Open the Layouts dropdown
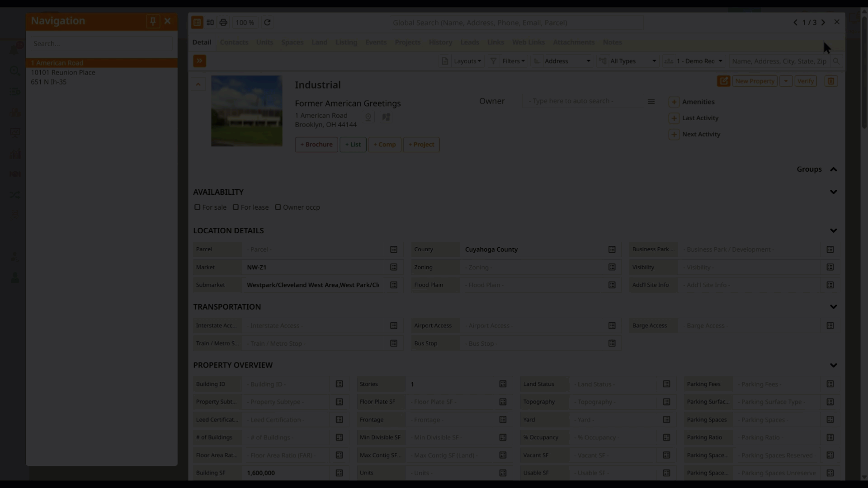The image size is (868, 488). [x=461, y=61]
